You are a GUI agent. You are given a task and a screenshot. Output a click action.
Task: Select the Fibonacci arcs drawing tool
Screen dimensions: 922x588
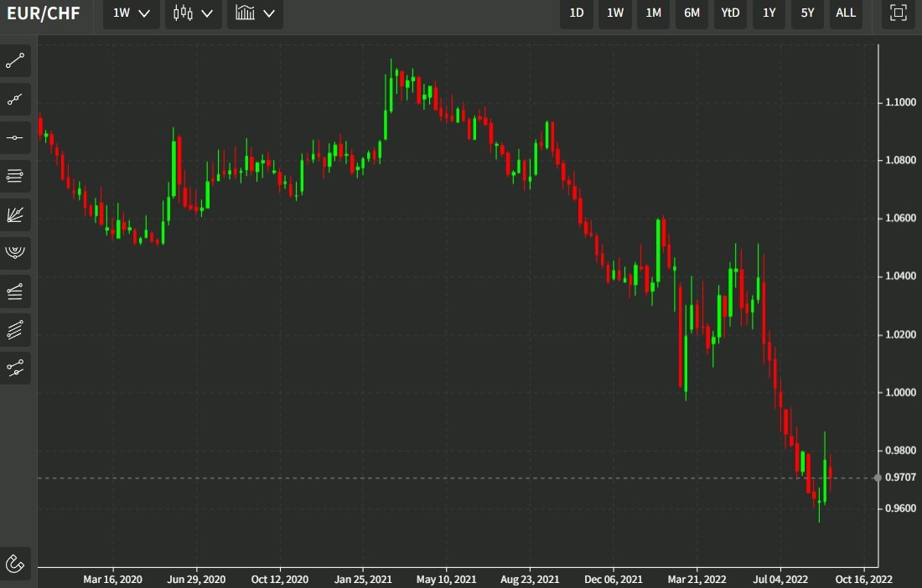point(15,253)
